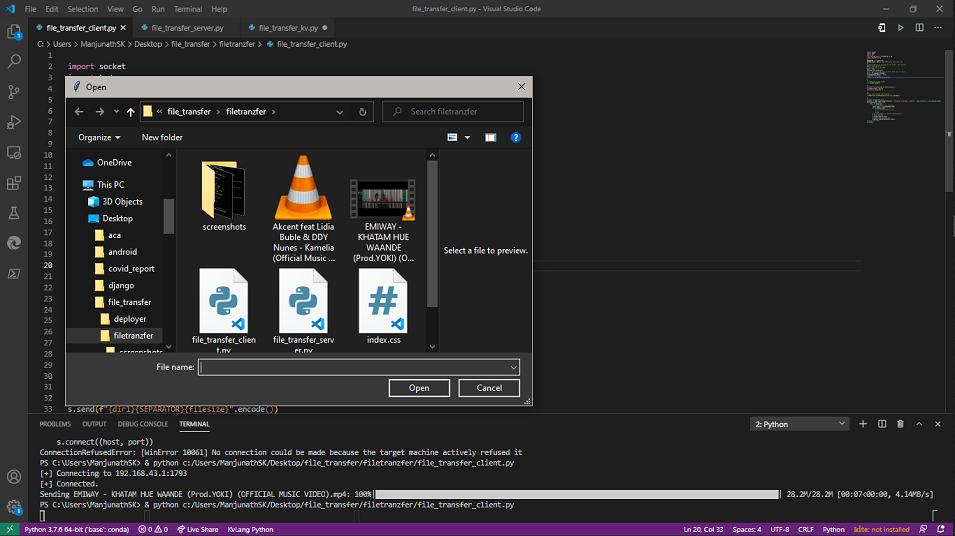Open the Accounts icon in activity bar

[x=14, y=477]
